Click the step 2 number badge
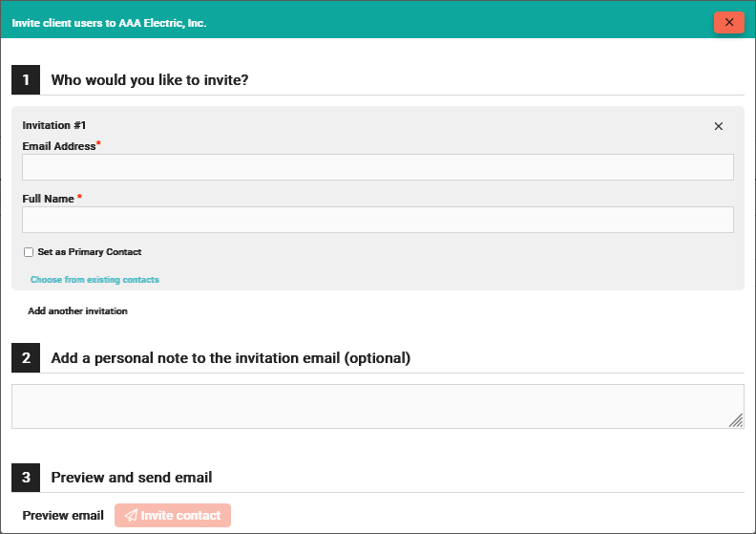 pos(26,358)
